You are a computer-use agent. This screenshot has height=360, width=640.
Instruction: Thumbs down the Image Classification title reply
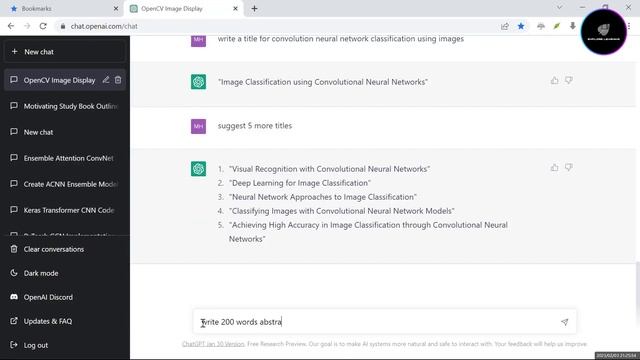click(569, 80)
